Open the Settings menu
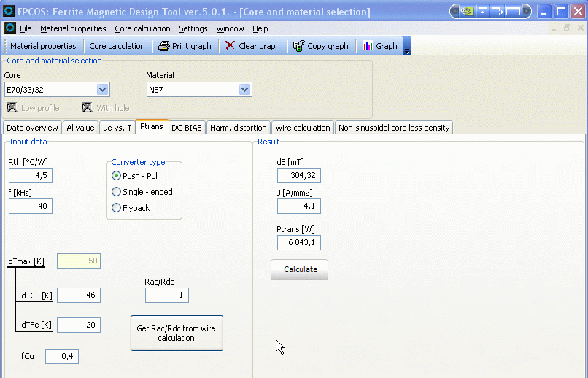 (193, 28)
